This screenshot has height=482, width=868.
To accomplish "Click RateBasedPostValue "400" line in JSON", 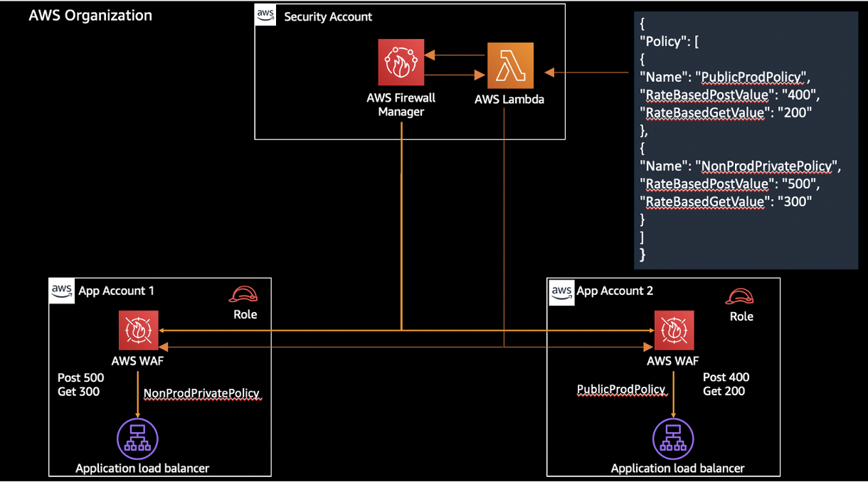I will pos(731,95).
